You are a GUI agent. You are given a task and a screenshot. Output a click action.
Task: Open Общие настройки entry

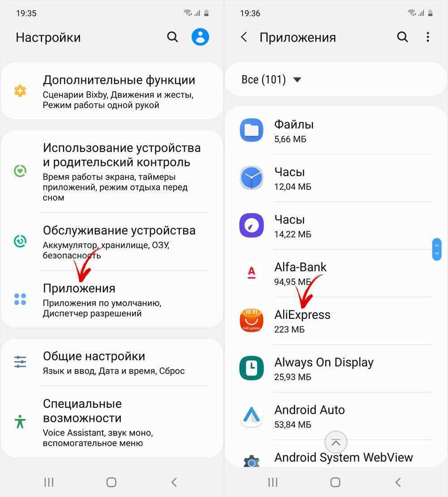coord(112,362)
